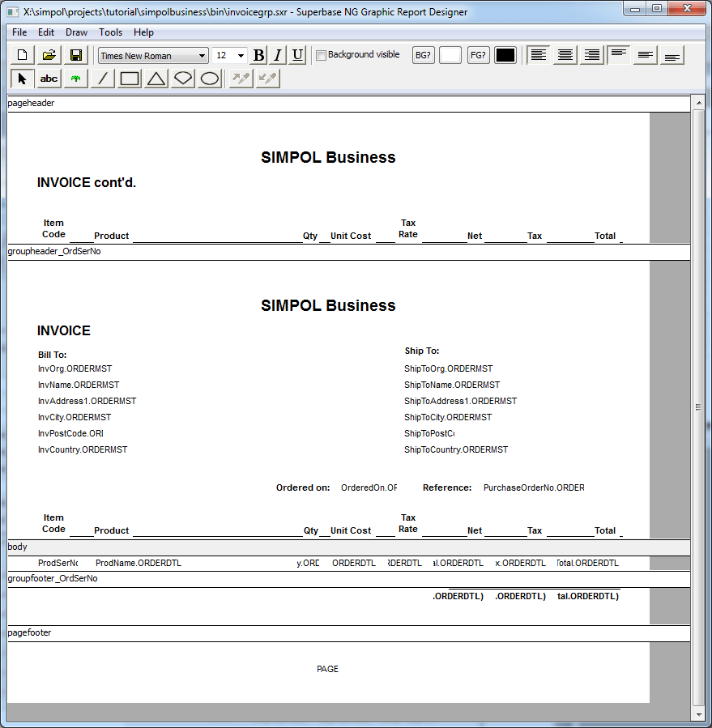
Task: Select the ellipse drawing tool
Action: pos(209,78)
